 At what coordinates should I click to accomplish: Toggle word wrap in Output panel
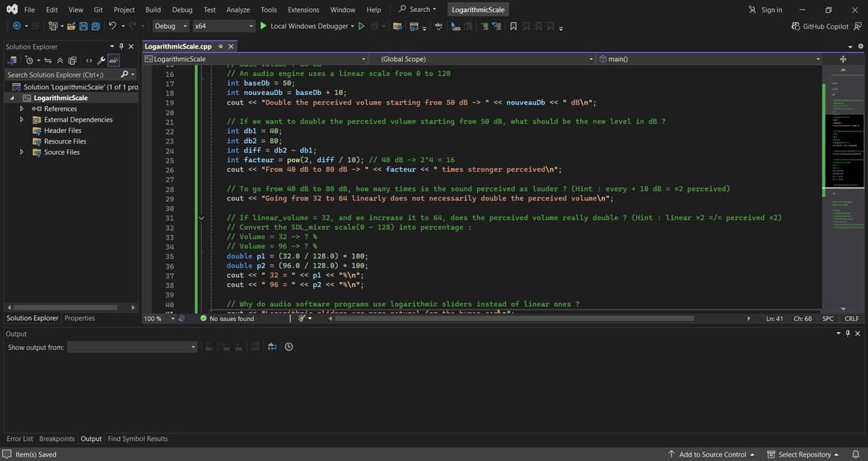point(272,347)
